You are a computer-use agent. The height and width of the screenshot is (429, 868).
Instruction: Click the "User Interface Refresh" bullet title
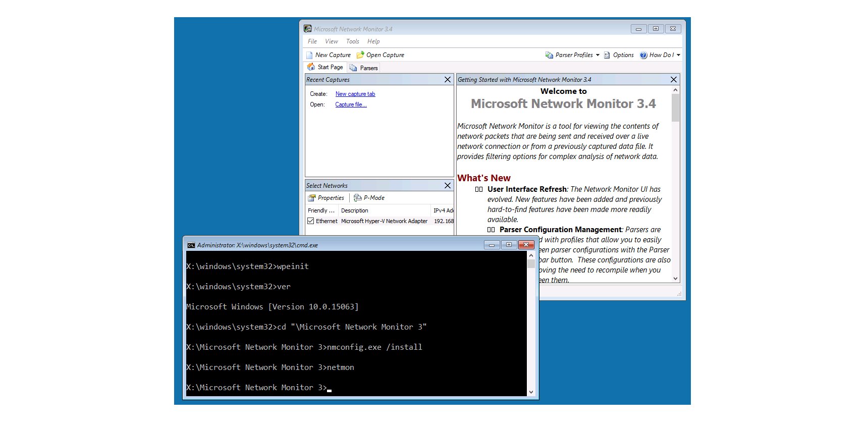pos(527,189)
